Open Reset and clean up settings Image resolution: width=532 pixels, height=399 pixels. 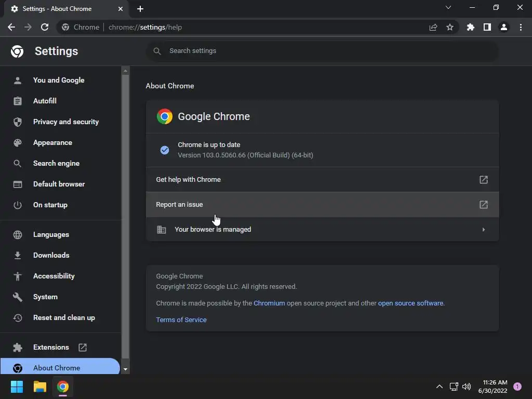(x=60, y=317)
